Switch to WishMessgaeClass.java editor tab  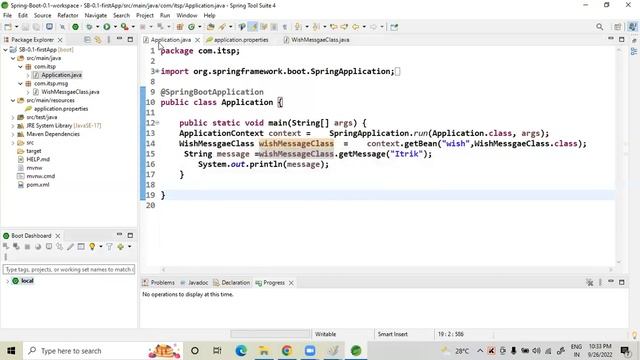pos(317,40)
